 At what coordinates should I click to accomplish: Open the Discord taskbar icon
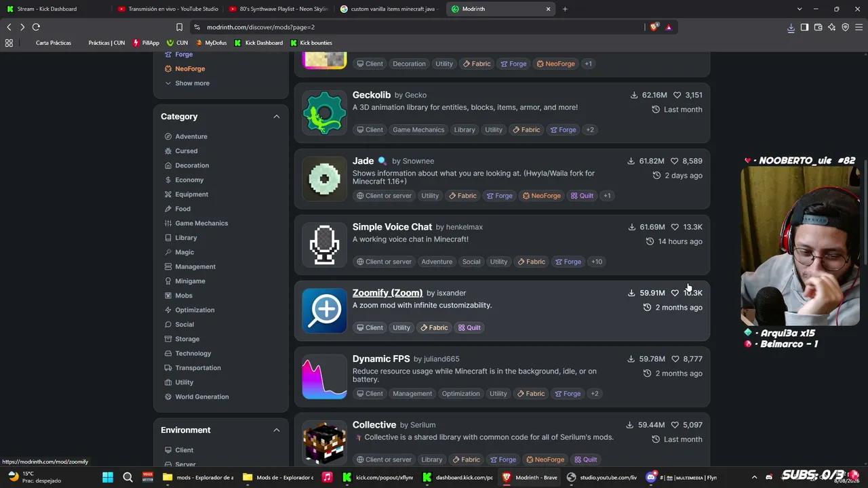click(x=652, y=477)
